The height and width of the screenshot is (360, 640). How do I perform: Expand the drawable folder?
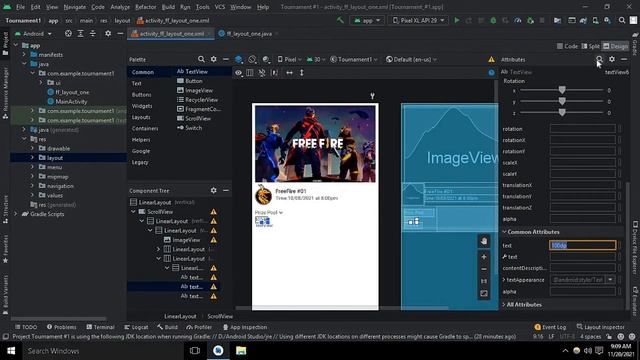coord(32,149)
